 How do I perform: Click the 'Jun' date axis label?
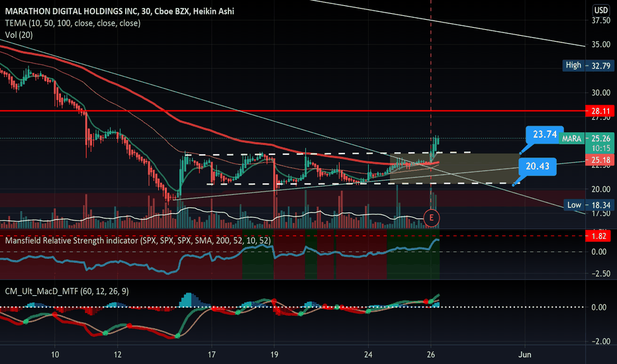(x=524, y=355)
